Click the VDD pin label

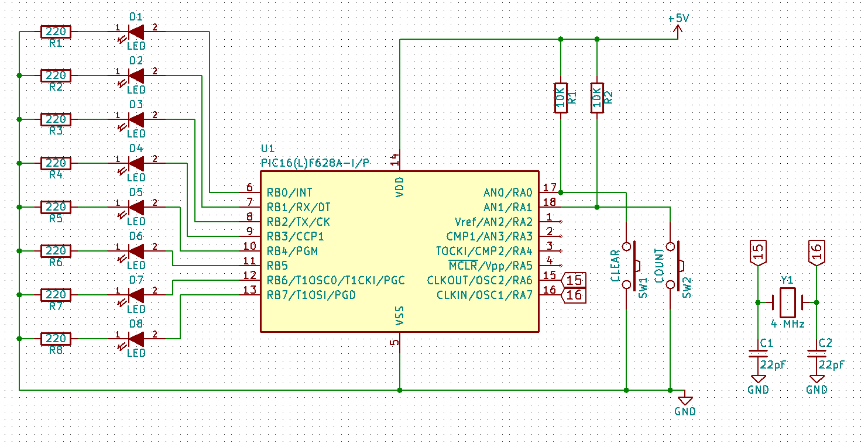[399, 188]
